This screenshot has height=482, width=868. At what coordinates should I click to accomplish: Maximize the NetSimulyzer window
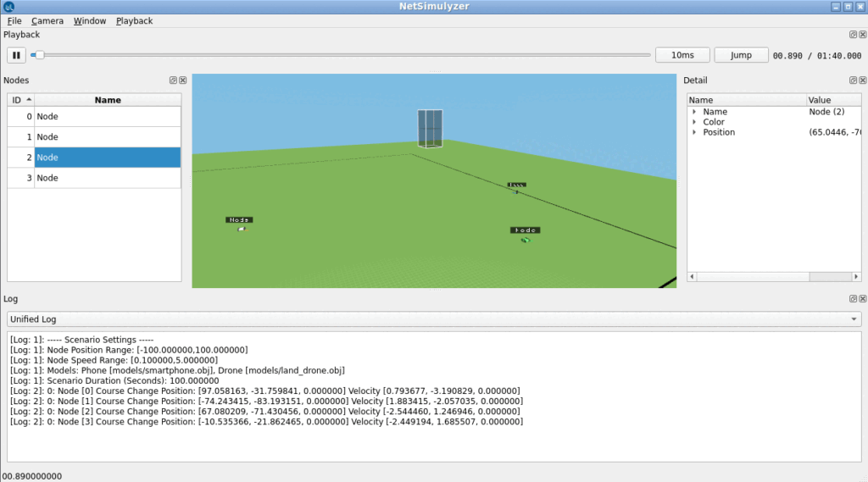click(848, 7)
